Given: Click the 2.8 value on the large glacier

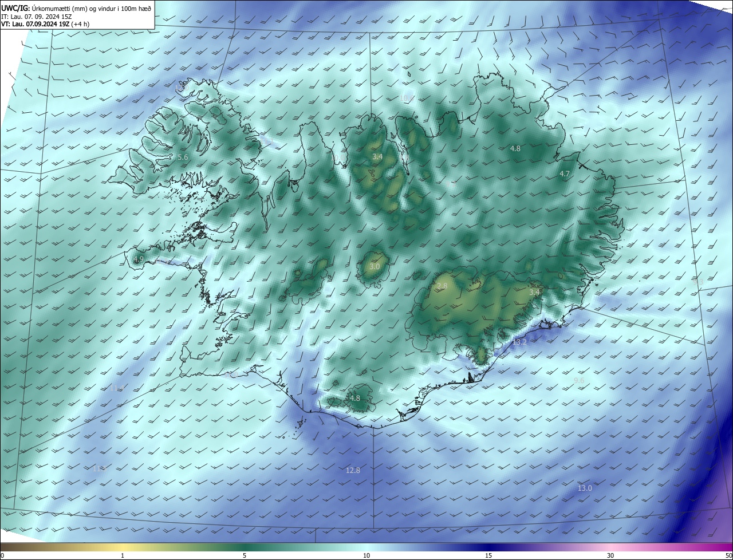Looking at the screenshot, I should click(x=442, y=286).
